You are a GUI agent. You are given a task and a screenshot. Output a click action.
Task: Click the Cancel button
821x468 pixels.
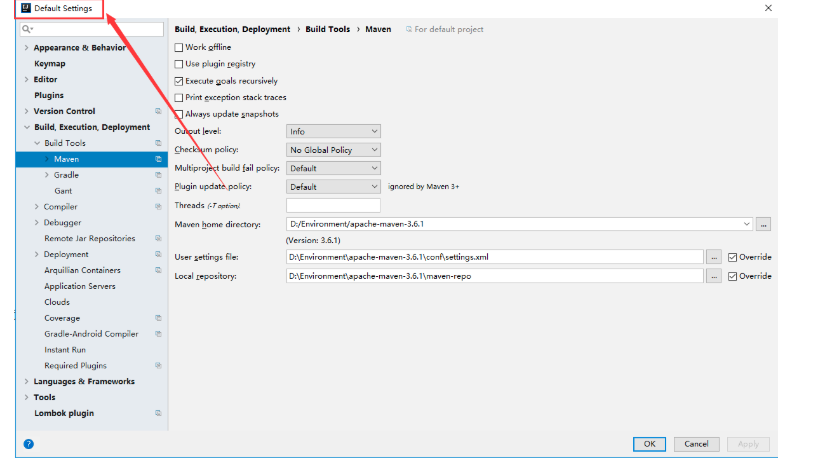point(696,444)
